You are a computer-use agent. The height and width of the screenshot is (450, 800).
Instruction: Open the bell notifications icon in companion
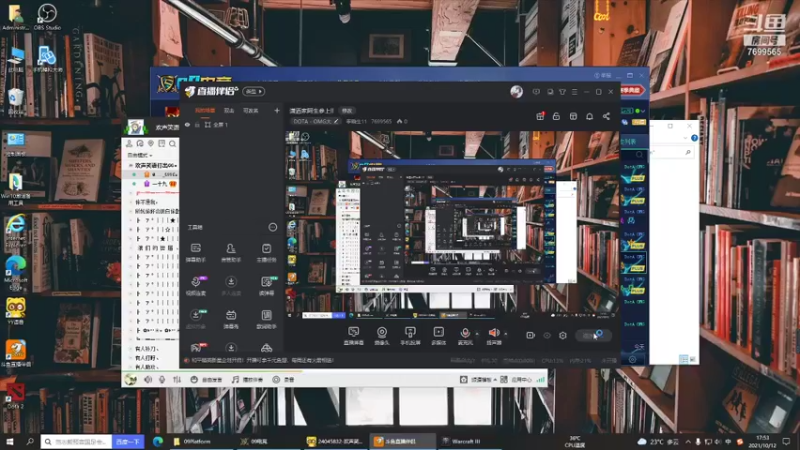click(x=589, y=116)
